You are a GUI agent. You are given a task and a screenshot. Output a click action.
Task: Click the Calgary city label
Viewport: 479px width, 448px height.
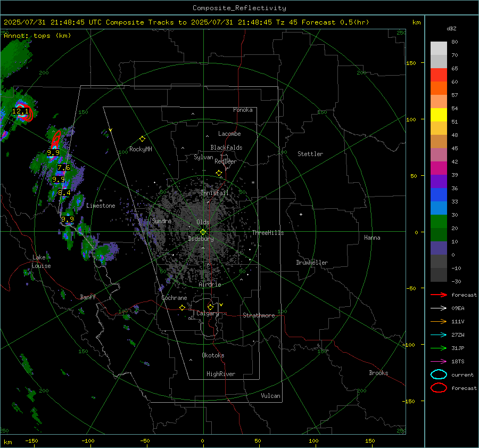[208, 313]
